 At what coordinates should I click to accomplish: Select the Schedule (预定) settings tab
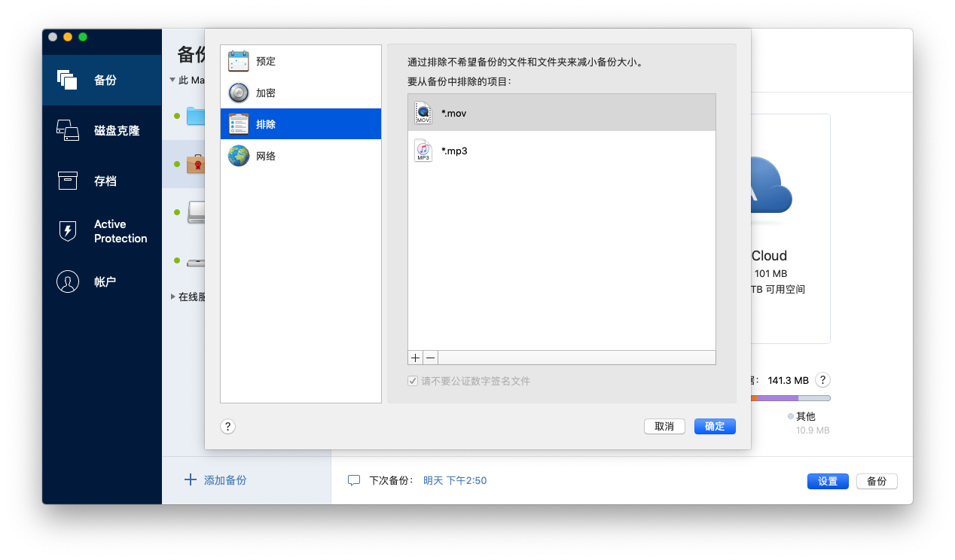pos(301,61)
